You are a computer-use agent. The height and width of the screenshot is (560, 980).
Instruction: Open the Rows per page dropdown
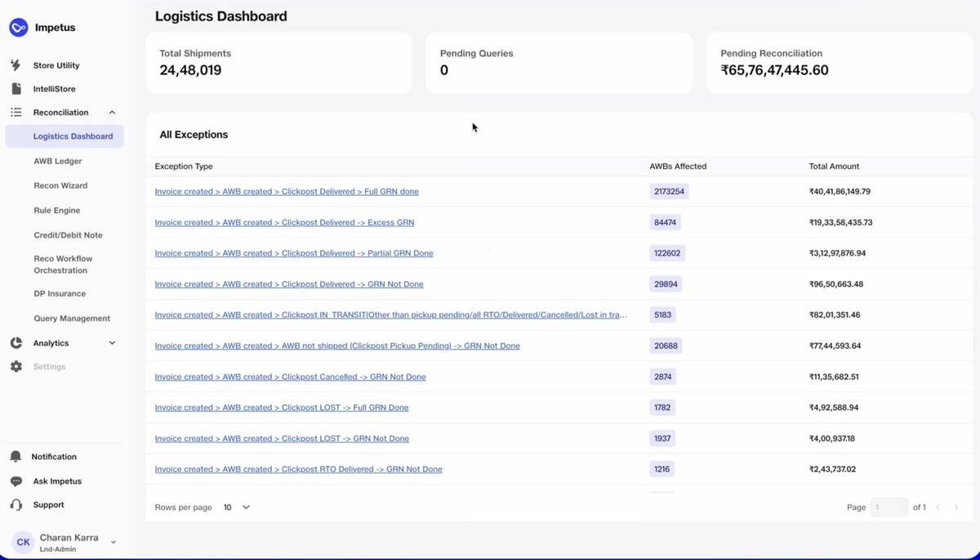[237, 507]
